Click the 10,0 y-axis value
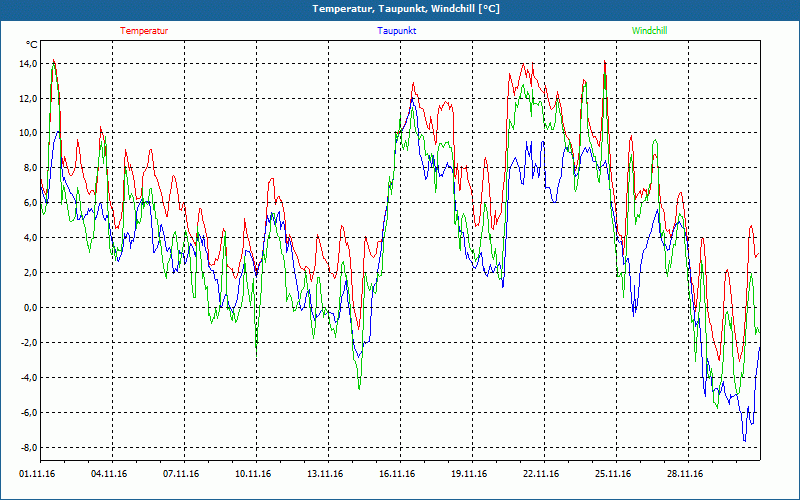 28,133
